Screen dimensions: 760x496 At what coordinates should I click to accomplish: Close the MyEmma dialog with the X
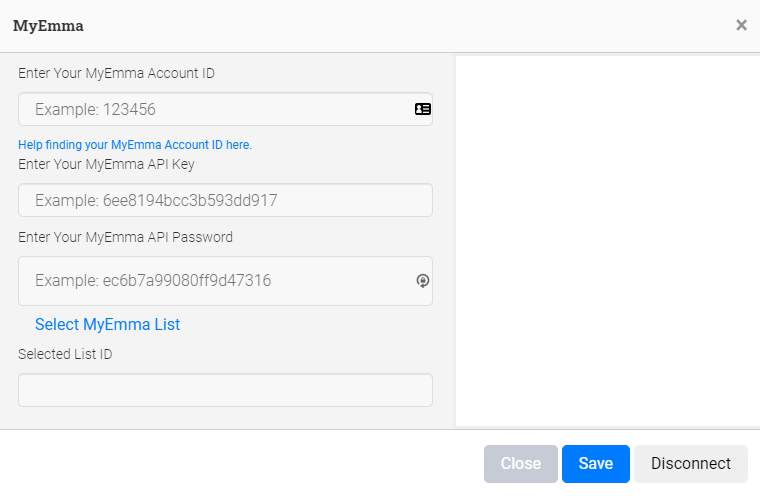pyautogui.click(x=741, y=25)
